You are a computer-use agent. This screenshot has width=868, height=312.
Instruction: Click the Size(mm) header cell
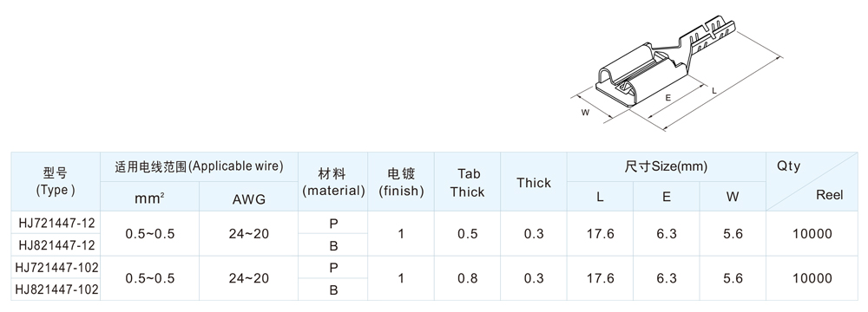(666, 166)
